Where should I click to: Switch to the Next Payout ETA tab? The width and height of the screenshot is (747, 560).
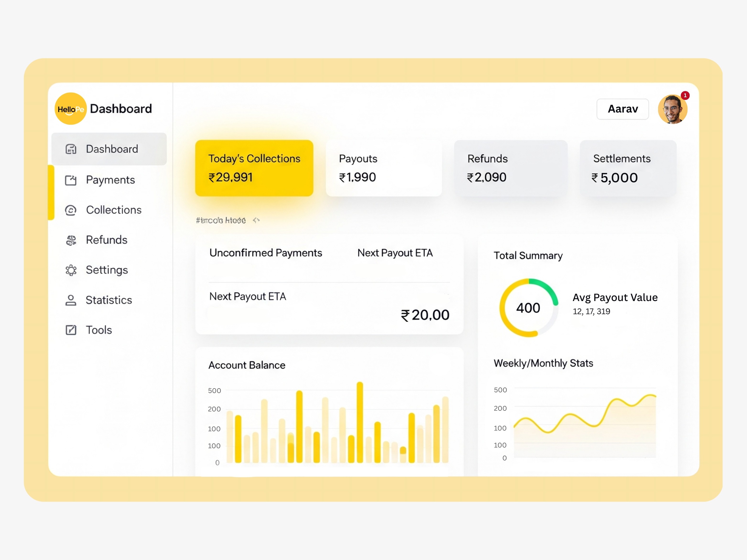pos(395,253)
